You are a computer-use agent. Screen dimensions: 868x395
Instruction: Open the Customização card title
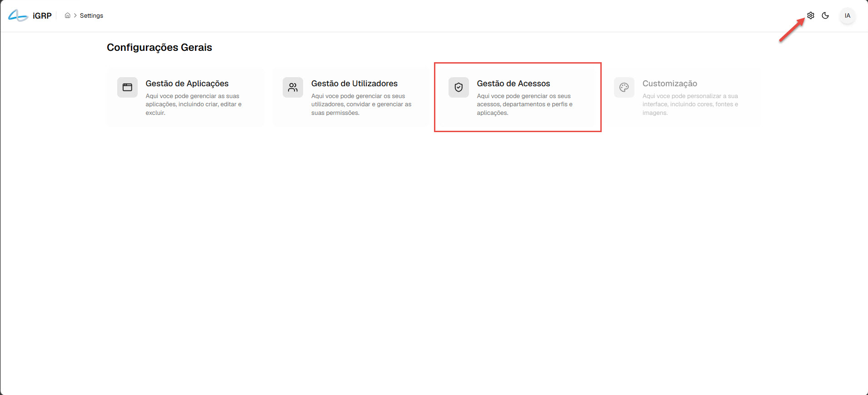pos(669,84)
